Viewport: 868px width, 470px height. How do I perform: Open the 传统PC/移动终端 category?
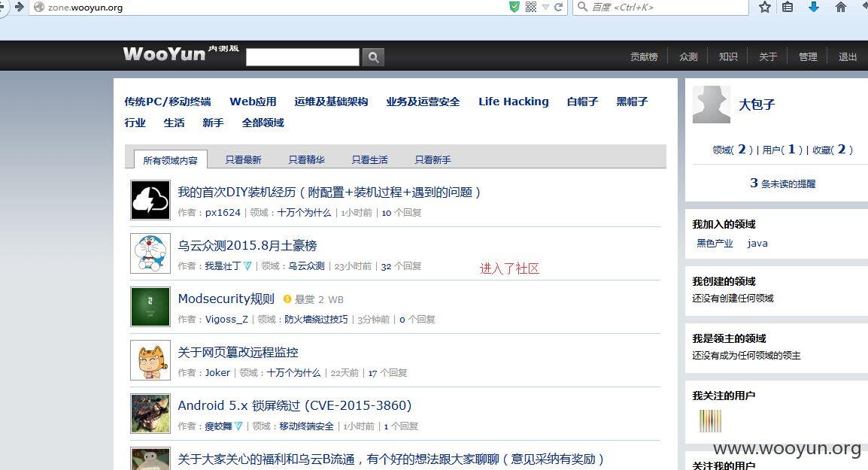point(168,102)
